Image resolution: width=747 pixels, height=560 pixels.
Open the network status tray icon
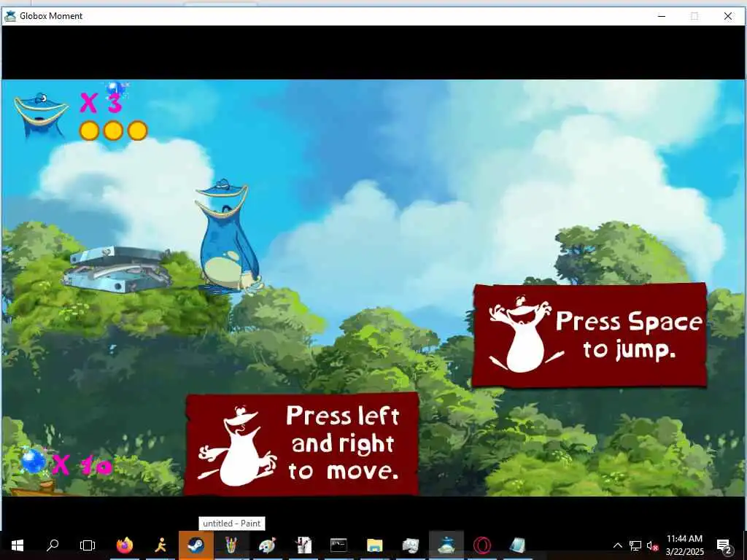tap(635, 545)
